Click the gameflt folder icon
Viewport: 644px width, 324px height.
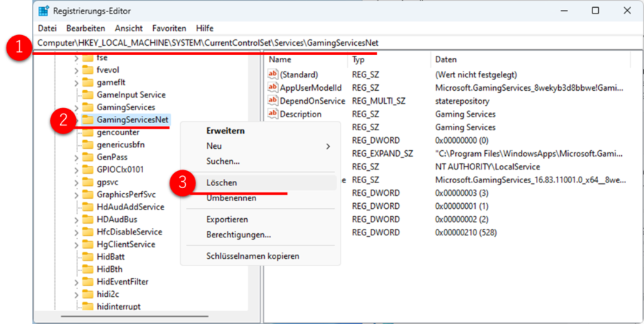click(87, 82)
